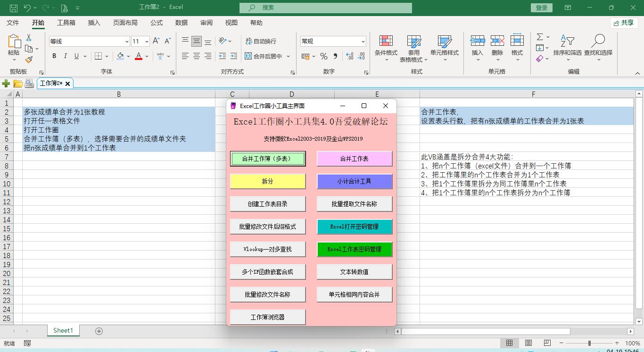
Task: Click the search box (搜索) in title bar
Action: point(326,8)
